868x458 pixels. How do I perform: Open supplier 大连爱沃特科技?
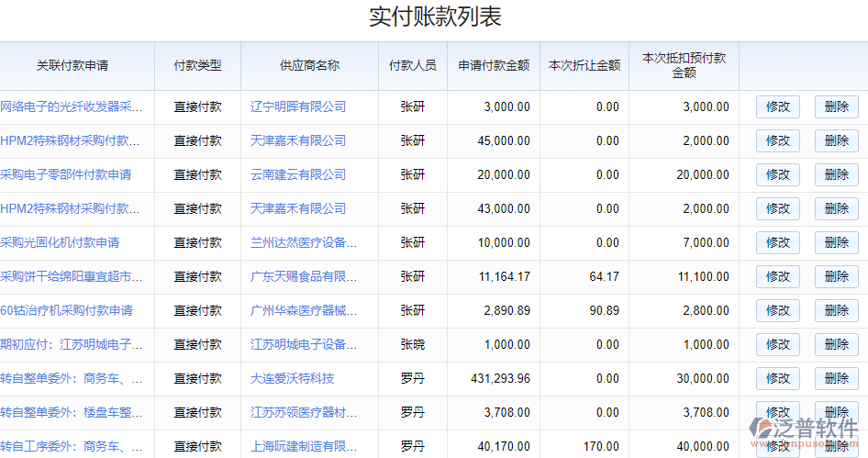pos(293,378)
